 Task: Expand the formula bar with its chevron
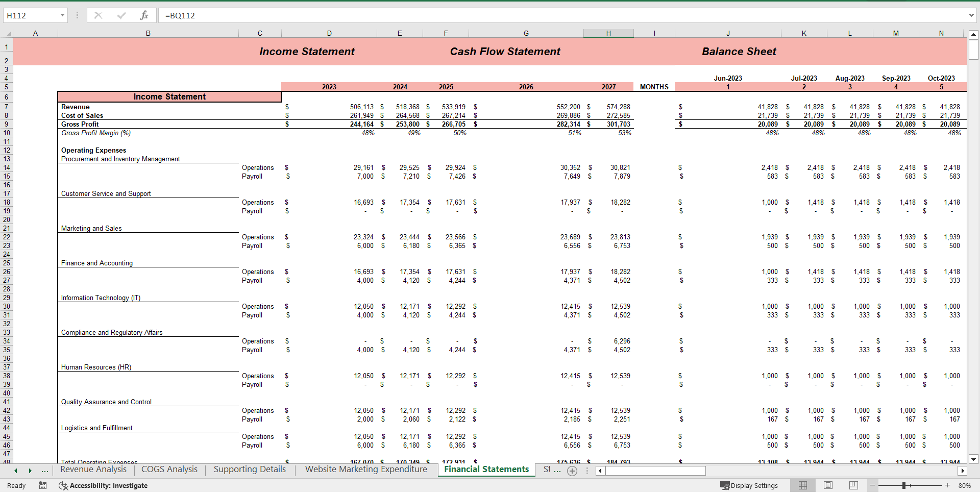972,15
